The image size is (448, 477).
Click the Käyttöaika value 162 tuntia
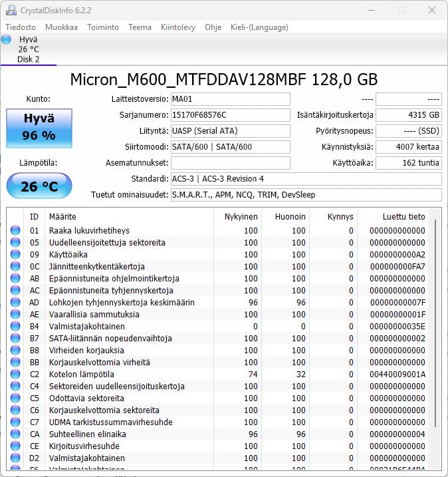pos(409,163)
